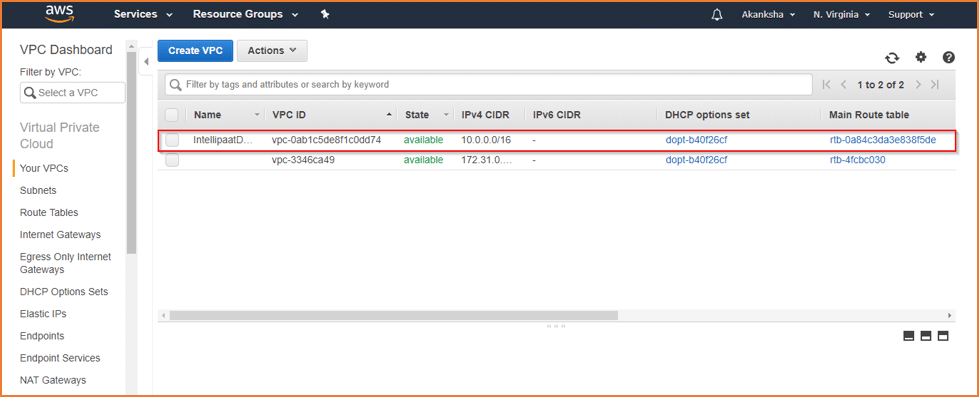Open route table rtb-4fcbc030 link
Image resolution: width=979 pixels, height=397 pixels.
[x=857, y=160]
